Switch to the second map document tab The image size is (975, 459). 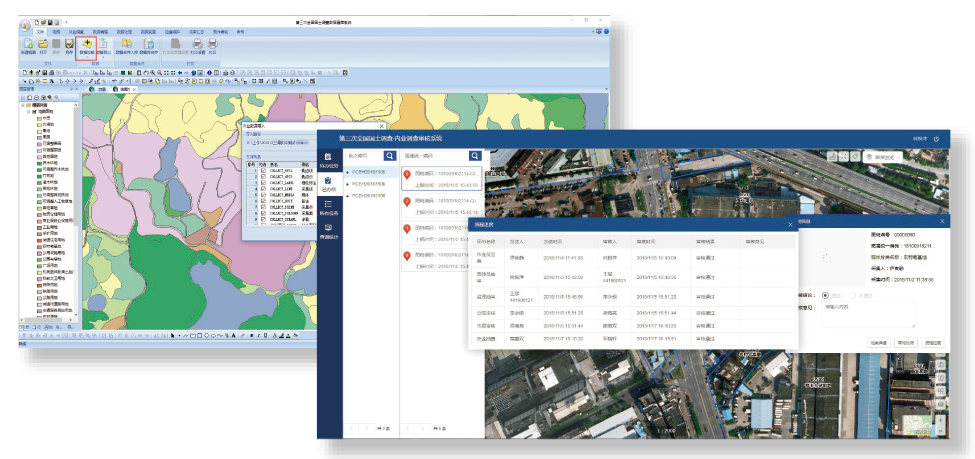click(124, 89)
